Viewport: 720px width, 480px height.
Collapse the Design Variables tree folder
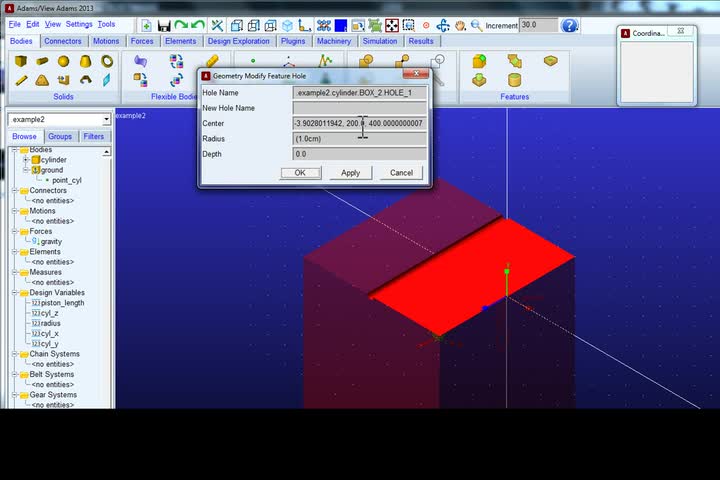click(14, 293)
